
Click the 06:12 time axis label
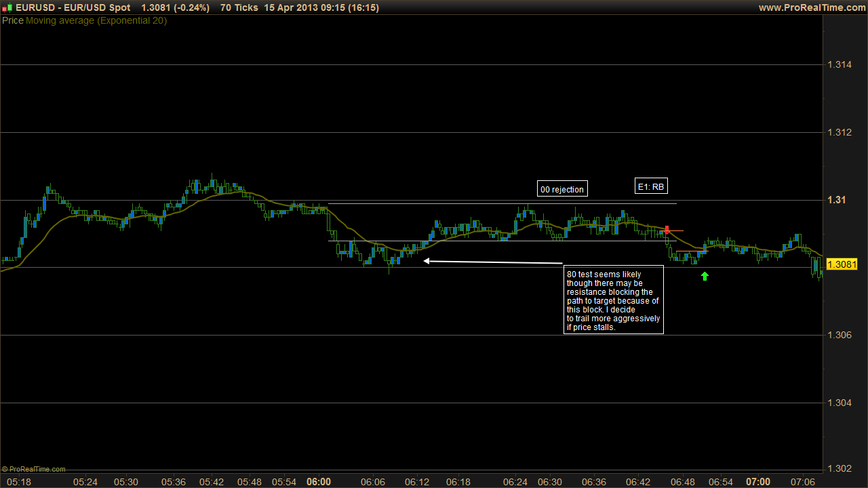pyautogui.click(x=417, y=482)
